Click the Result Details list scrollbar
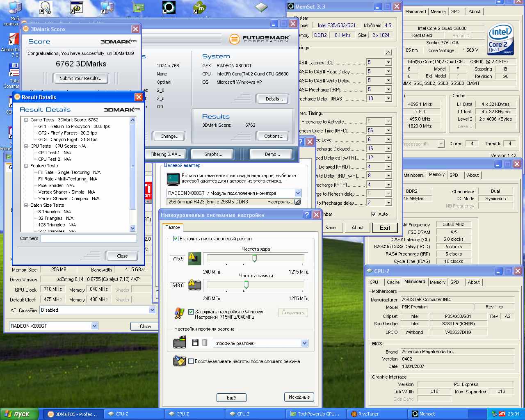525x420 pixels. 132,174
